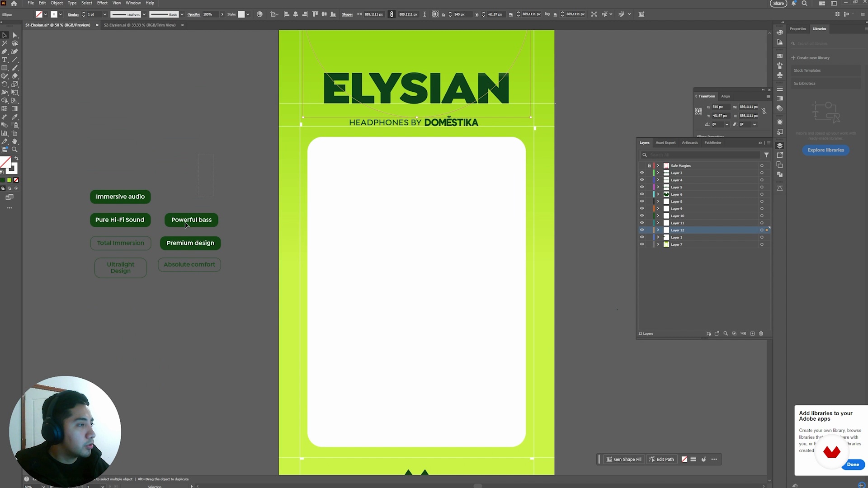The width and height of the screenshot is (868, 488).
Task: Select the Eraser tool
Action: coord(14,76)
